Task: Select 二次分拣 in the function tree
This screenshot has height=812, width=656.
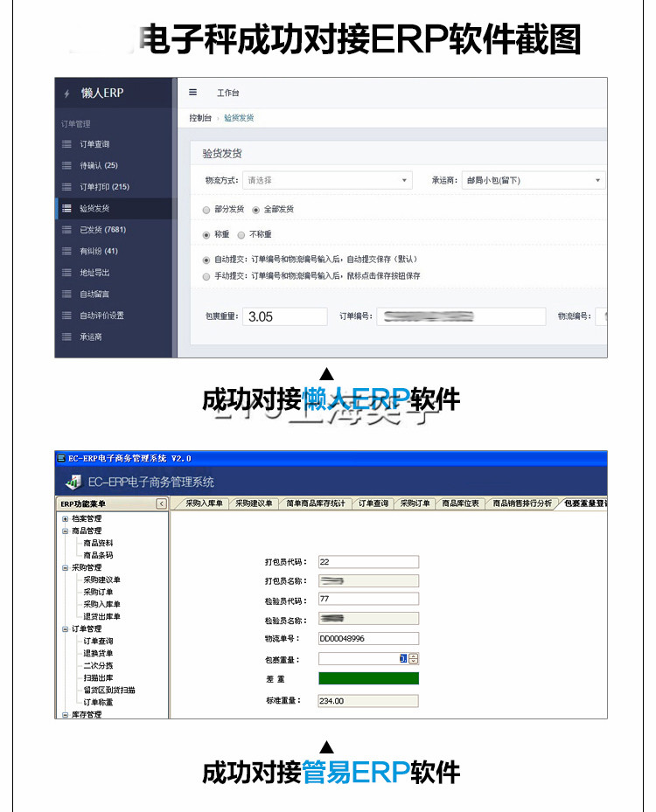Action: [x=98, y=665]
